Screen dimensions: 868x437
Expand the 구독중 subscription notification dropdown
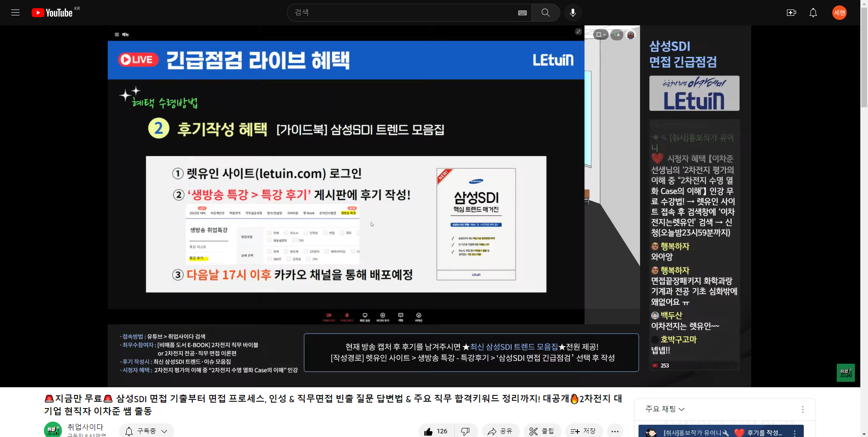pyautogui.click(x=146, y=431)
